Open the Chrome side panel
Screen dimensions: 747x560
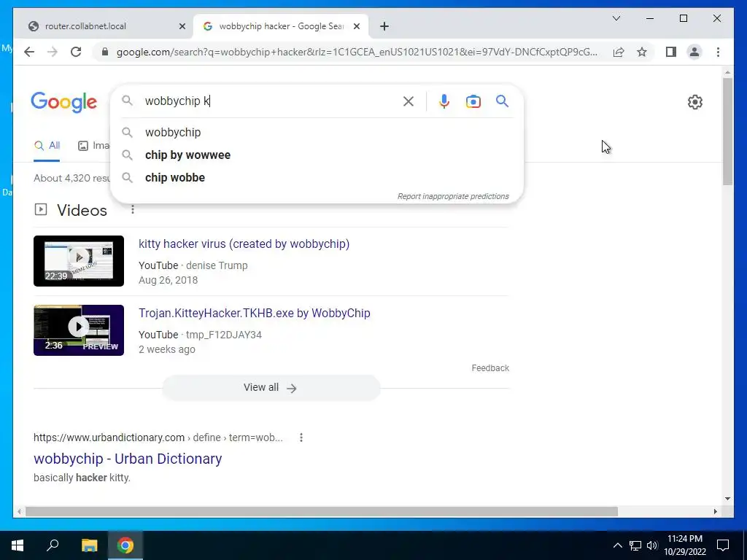671,52
